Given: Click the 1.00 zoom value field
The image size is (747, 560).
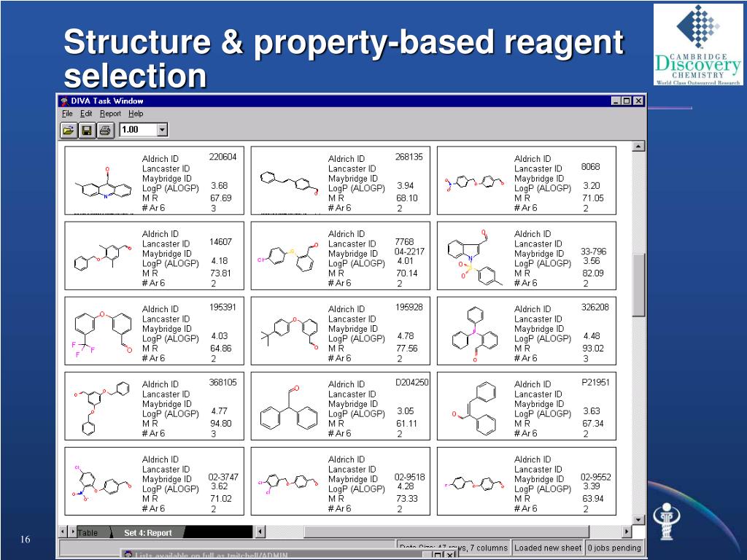Looking at the screenshot, I should [138, 130].
